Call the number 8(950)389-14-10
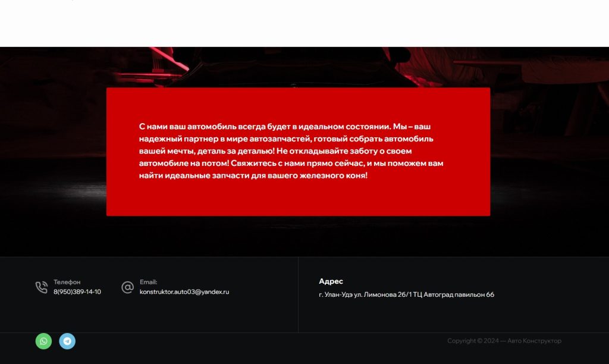 [x=77, y=292]
